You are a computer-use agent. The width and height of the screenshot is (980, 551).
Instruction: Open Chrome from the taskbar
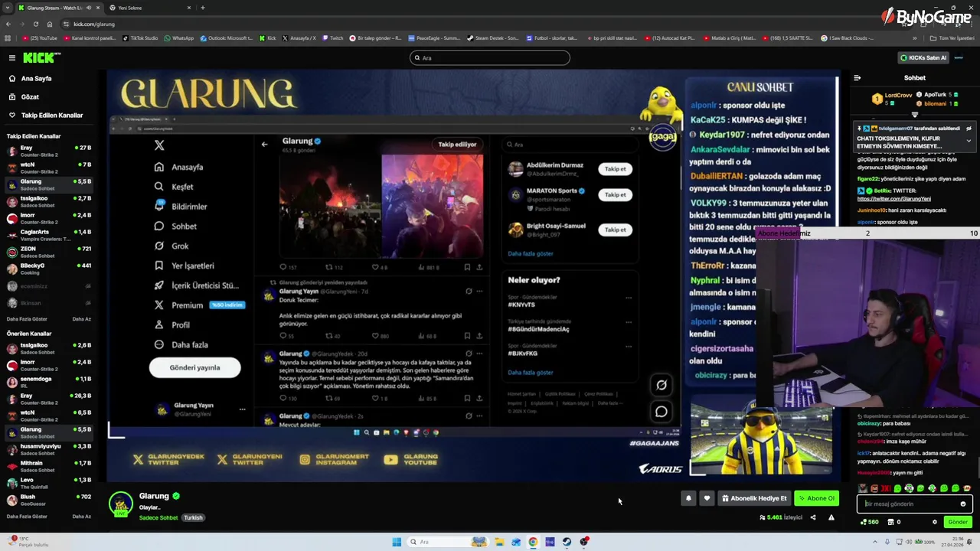tap(533, 542)
